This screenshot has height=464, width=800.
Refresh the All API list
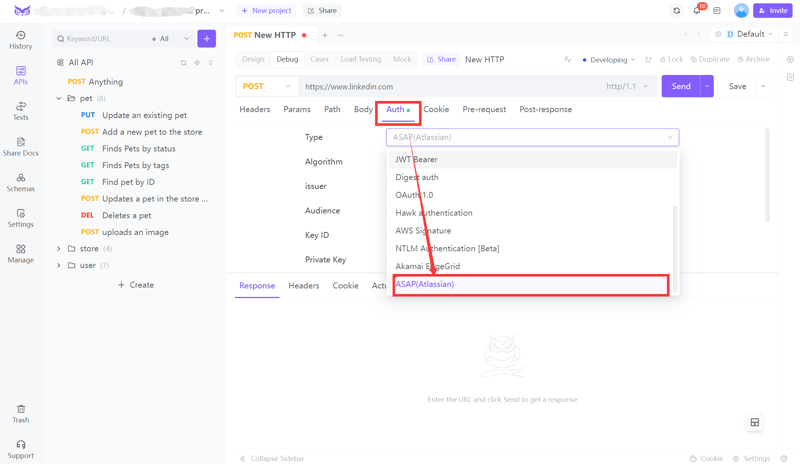[183, 63]
